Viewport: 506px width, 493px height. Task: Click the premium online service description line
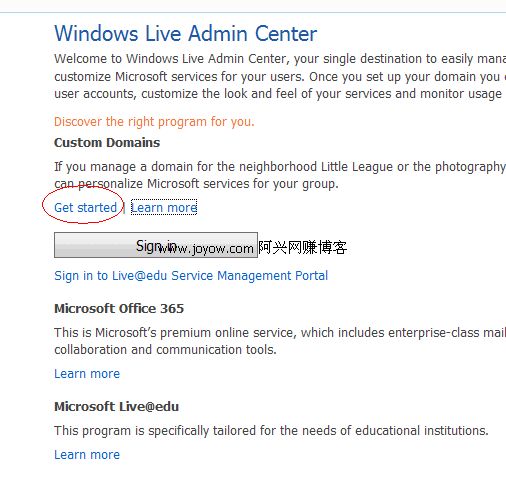280,333
